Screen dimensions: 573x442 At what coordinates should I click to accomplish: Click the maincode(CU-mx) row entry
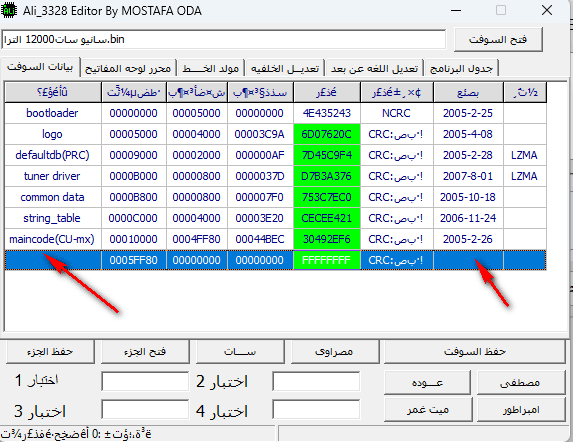pyautogui.click(x=52, y=239)
